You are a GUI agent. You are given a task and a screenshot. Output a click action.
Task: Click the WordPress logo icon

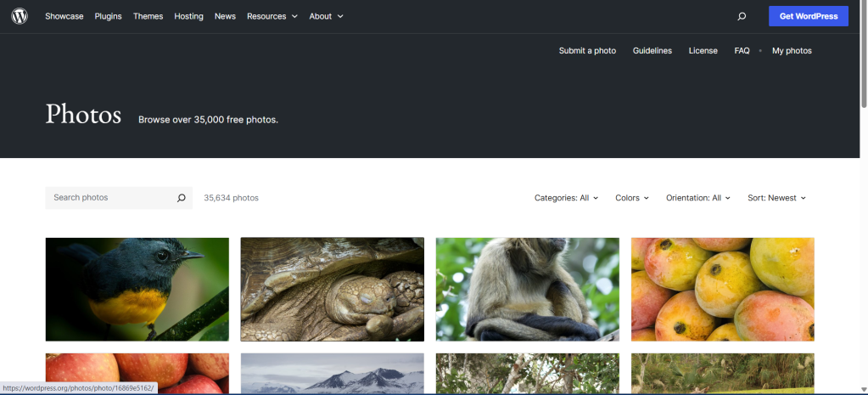pyautogui.click(x=20, y=16)
